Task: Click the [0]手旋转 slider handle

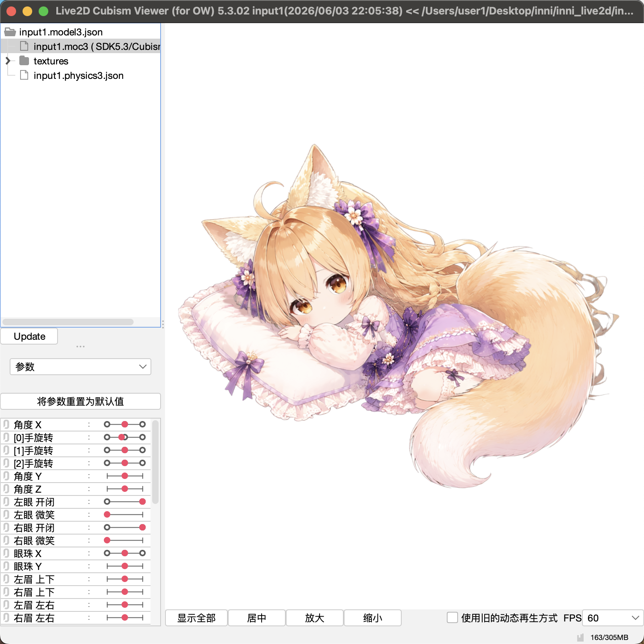Action: click(122, 437)
